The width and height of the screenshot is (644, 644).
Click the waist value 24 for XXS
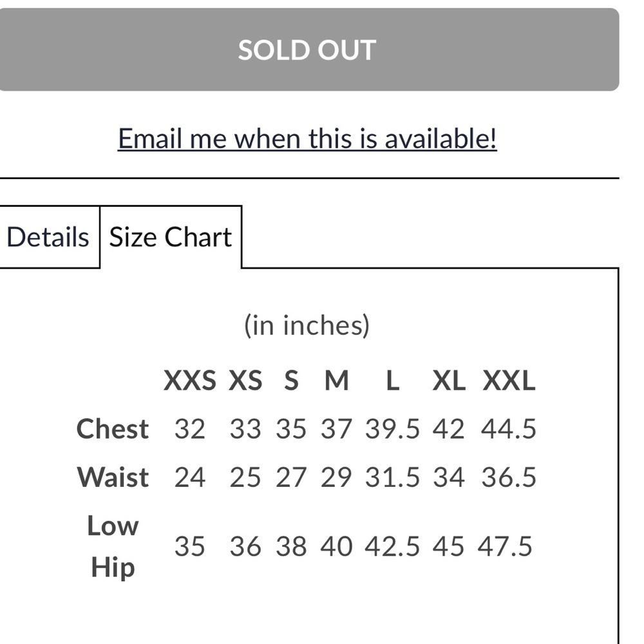point(190,477)
